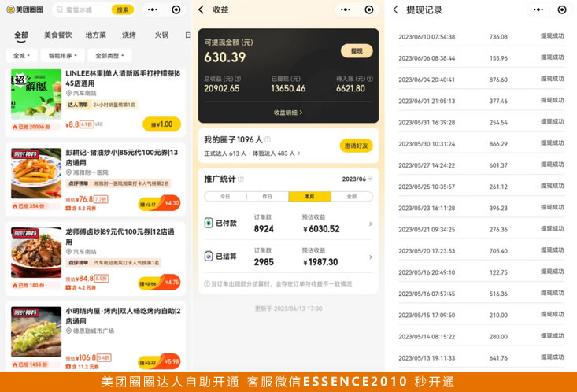Select the 总收益 20902.65 value

pyautogui.click(x=221, y=88)
